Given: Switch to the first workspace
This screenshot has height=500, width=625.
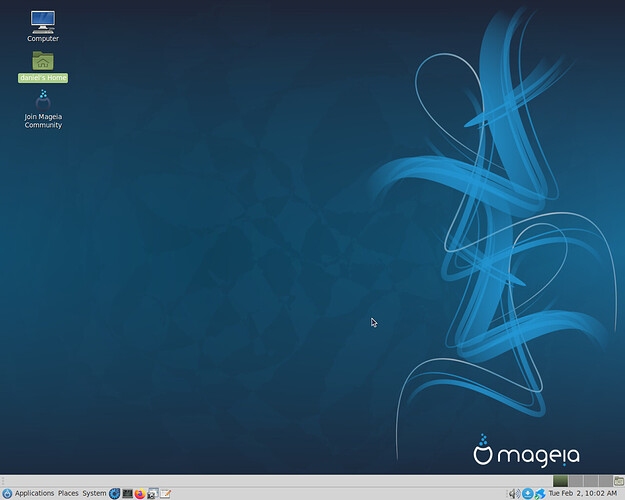Looking at the screenshot, I should [560, 480].
